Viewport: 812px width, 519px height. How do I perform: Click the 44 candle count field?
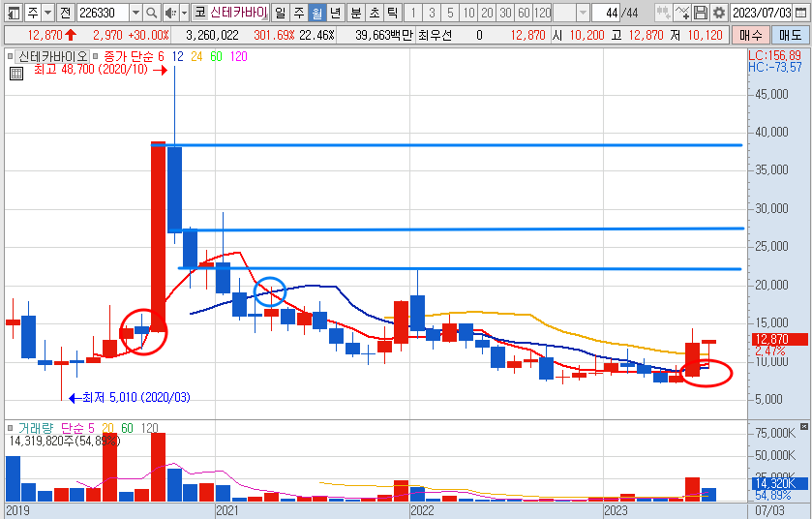pos(607,13)
